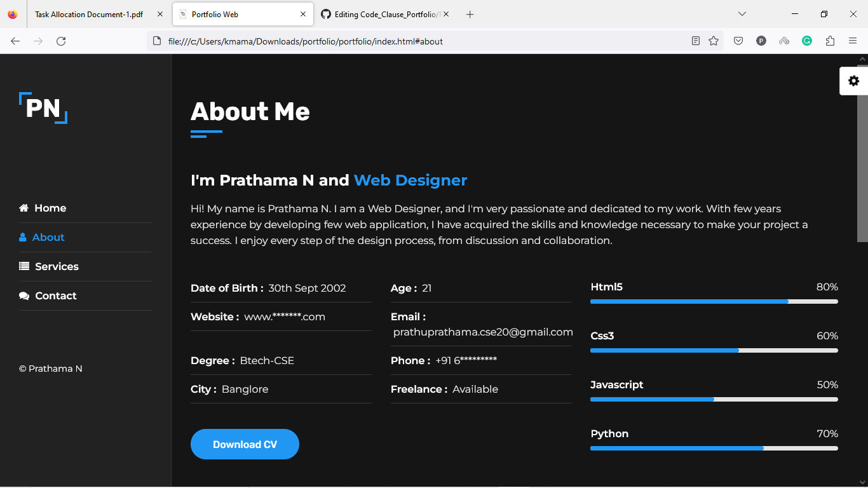868x488 pixels.
Task: Close the Task Allocation Document-1.pdf tab
Action: click(160, 14)
